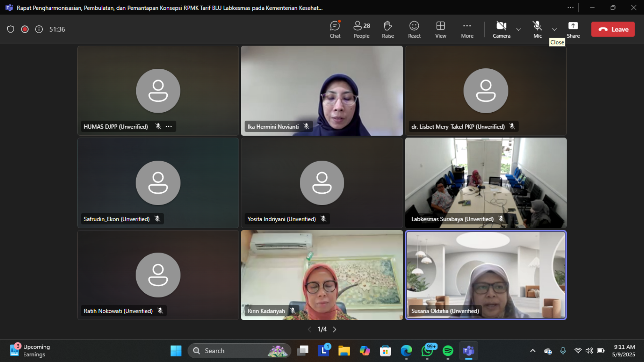This screenshot has width=644, height=362.
Task: Select Ririn Kadariyah video tile
Action: click(322, 275)
